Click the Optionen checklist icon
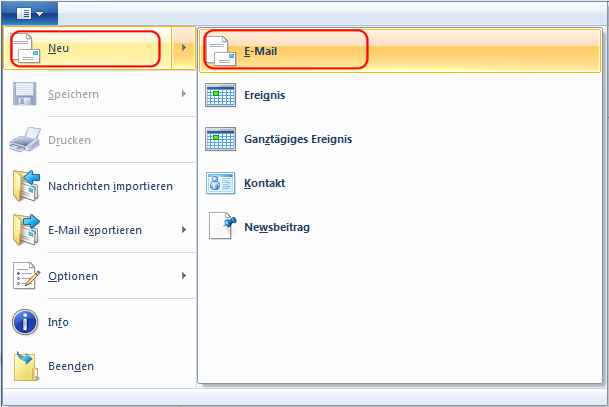Image resolution: width=609 pixels, height=407 pixels. [26, 276]
